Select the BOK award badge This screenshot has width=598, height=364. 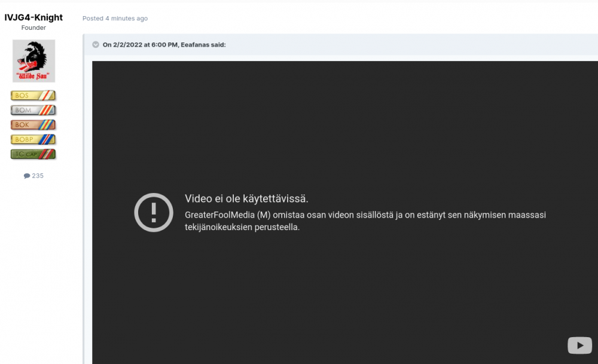point(33,125)
